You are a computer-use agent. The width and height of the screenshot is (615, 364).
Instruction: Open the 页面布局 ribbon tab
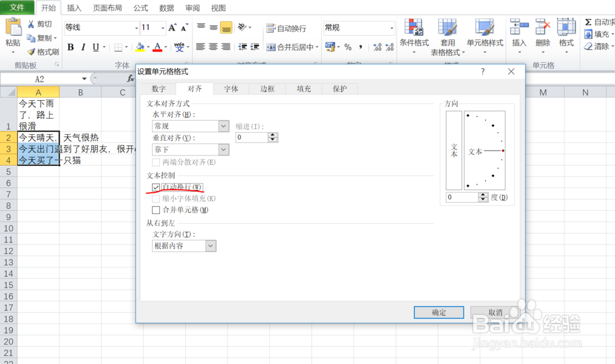107,8
